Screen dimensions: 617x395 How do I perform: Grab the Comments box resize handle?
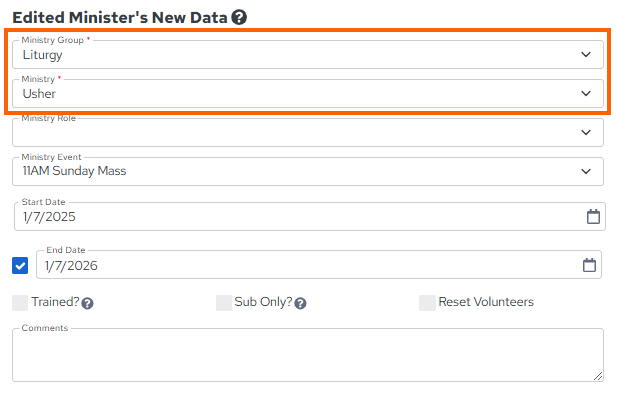pos(598,376)
